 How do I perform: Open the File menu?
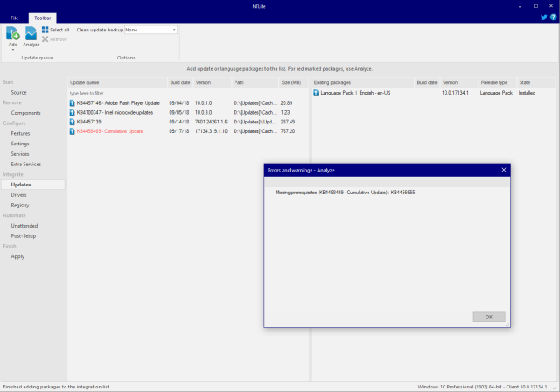click(x=14, y=17)
